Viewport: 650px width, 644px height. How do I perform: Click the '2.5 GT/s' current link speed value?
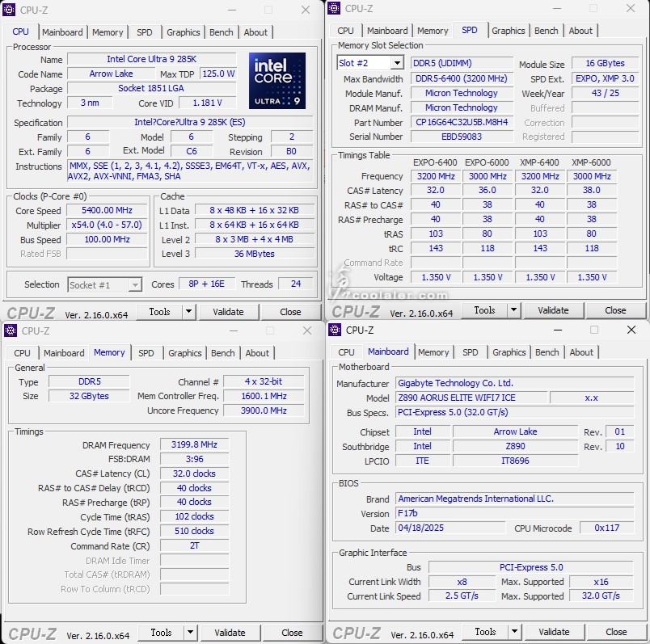pyautogui.click(x=462, y=596)
